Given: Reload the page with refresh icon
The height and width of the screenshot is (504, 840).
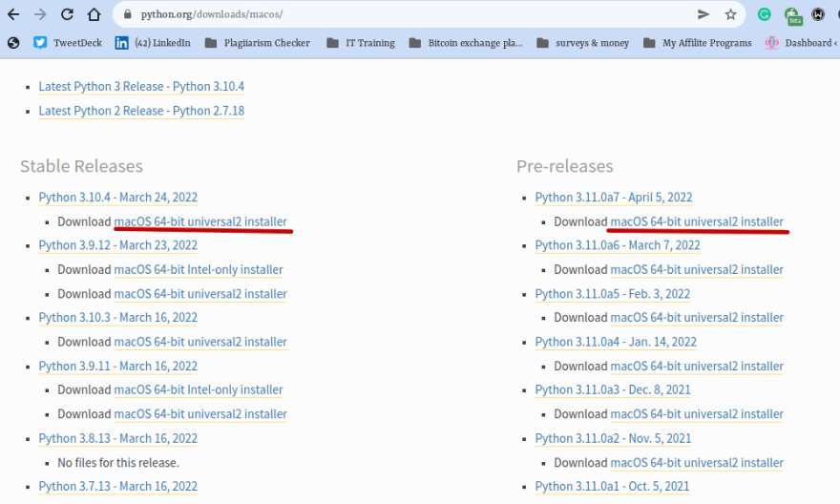Looking at the screenshot, I should click(x=67, y=14).
